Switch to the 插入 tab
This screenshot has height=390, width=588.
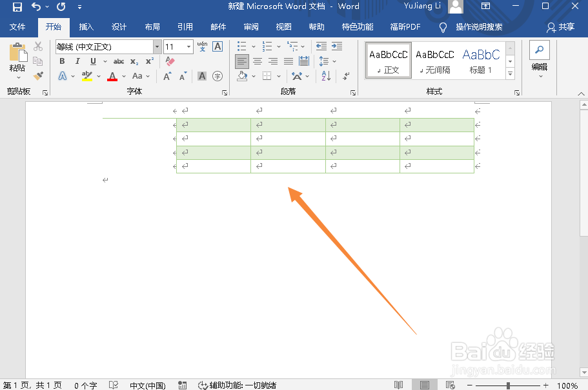coord(86,27)
